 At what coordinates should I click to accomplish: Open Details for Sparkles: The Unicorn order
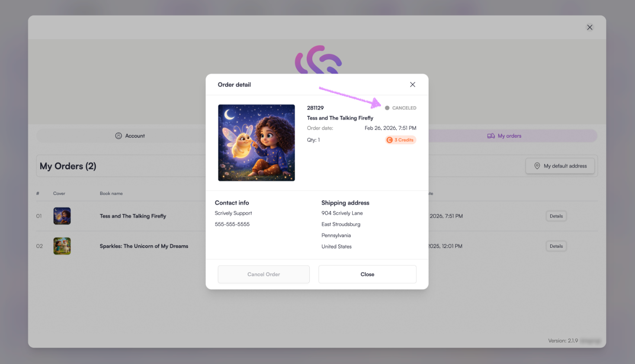tap(556, 246)
